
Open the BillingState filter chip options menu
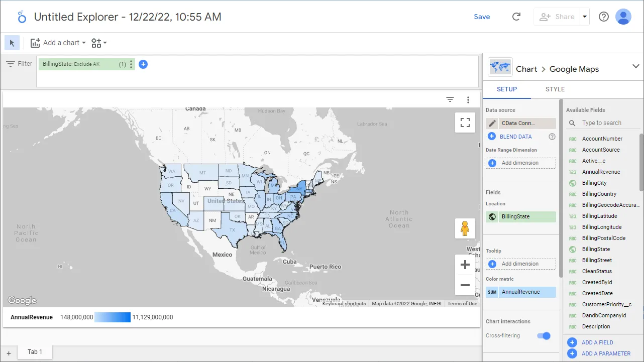(131, 63)
